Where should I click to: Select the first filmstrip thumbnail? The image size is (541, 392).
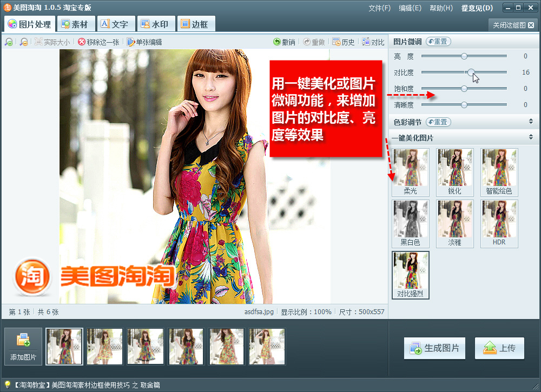point(64,347)
